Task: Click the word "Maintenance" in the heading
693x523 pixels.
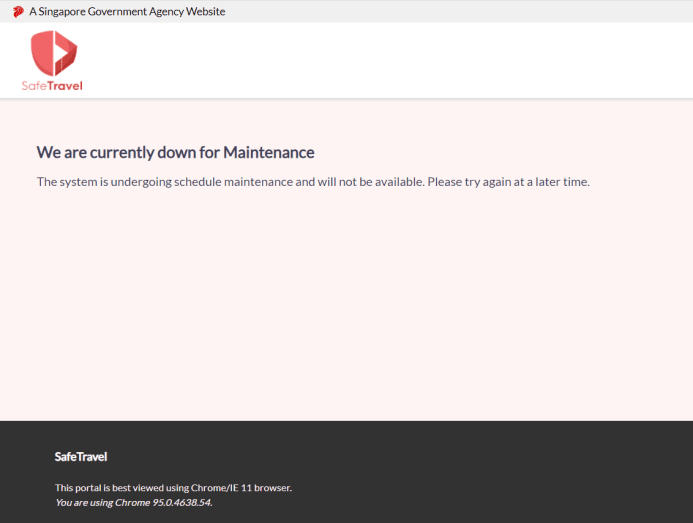Action: click(268, 152)
